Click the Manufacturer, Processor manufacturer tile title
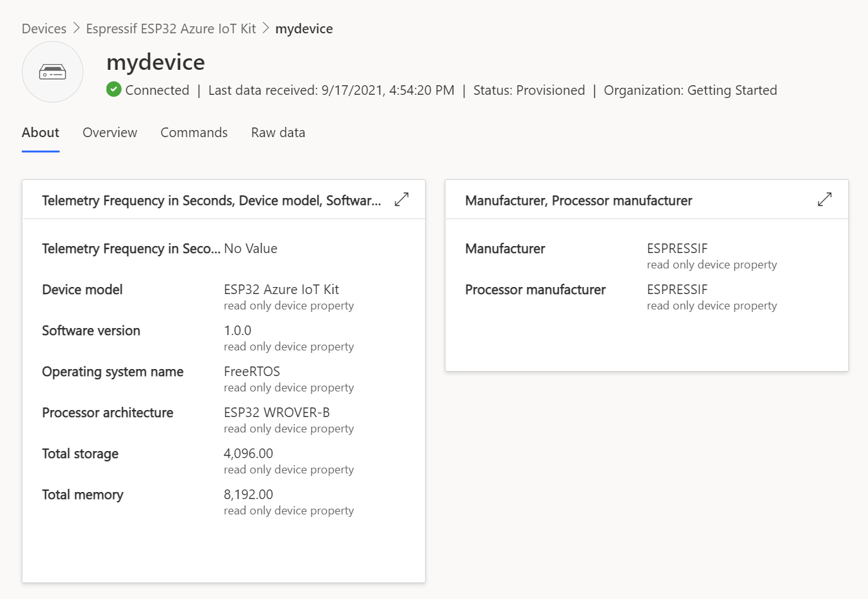The image size is (868, 599). (x=578, y=201)
